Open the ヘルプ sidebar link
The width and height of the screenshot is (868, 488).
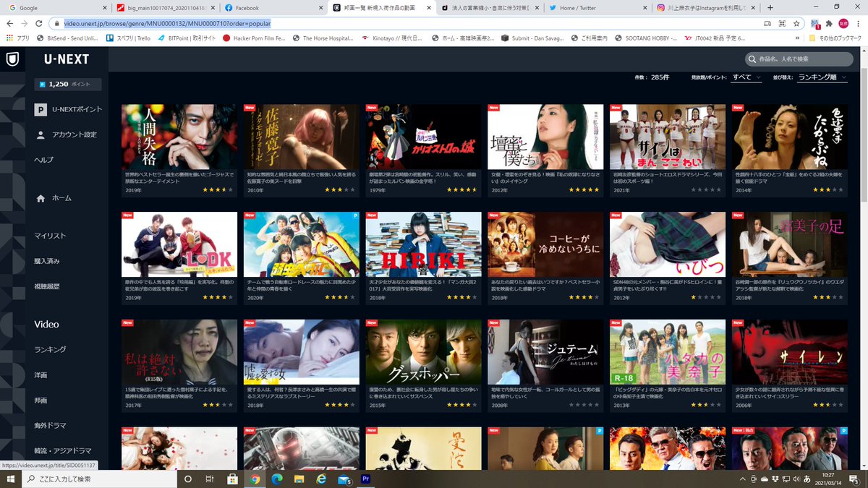(44, 159)
